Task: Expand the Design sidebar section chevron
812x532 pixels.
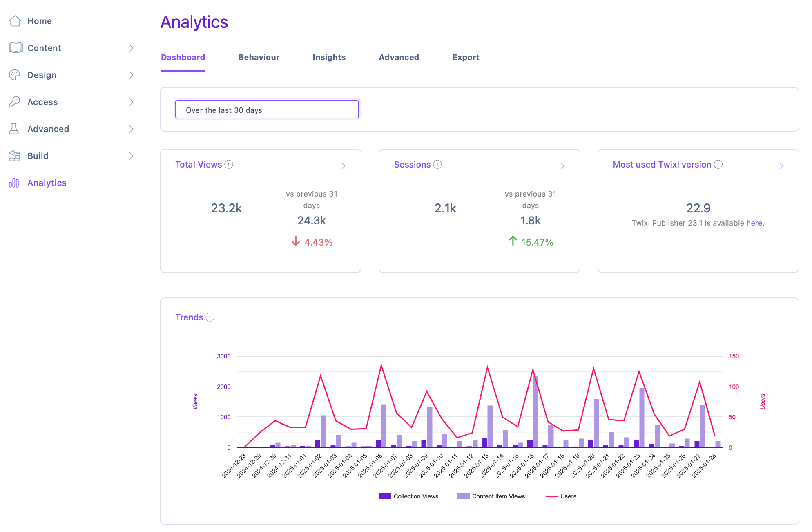Action: click(x=132, y=75)
